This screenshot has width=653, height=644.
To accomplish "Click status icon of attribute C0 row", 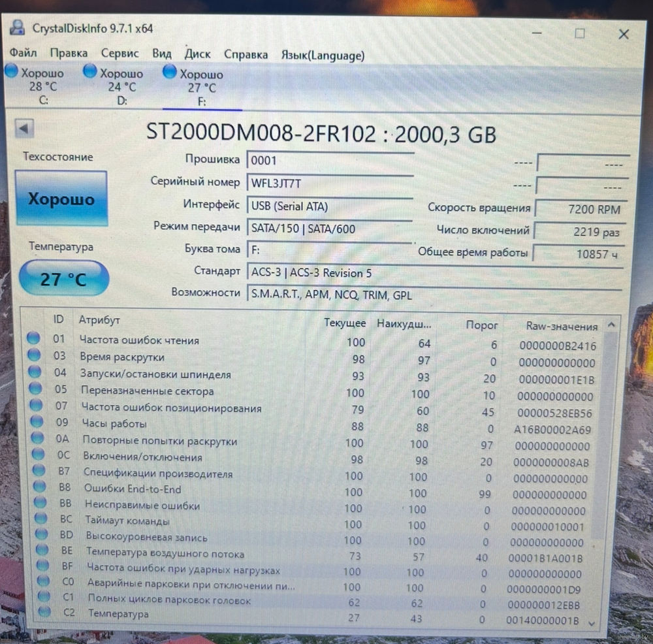I will point(43,581).
